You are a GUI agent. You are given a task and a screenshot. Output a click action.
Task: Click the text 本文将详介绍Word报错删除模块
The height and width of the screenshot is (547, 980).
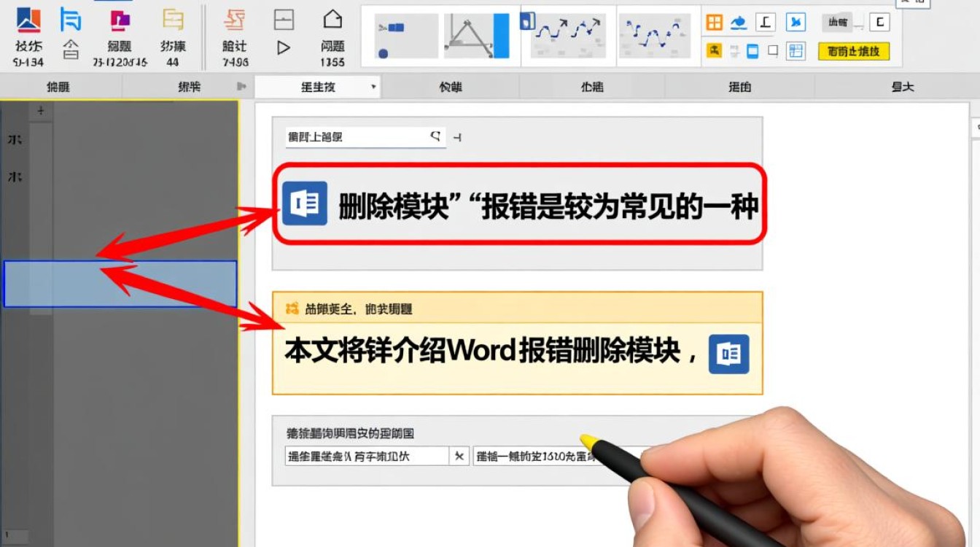[x=483, y=352]
